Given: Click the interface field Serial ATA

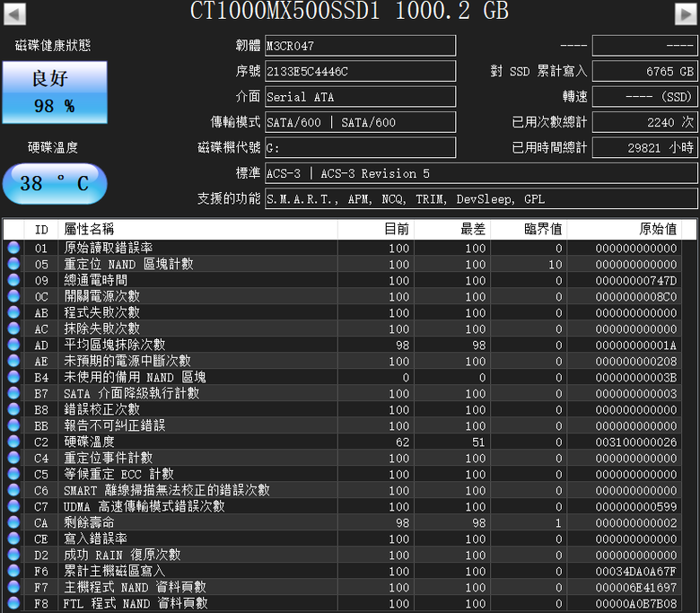Looking at the screenshot, I should point(360,96).
